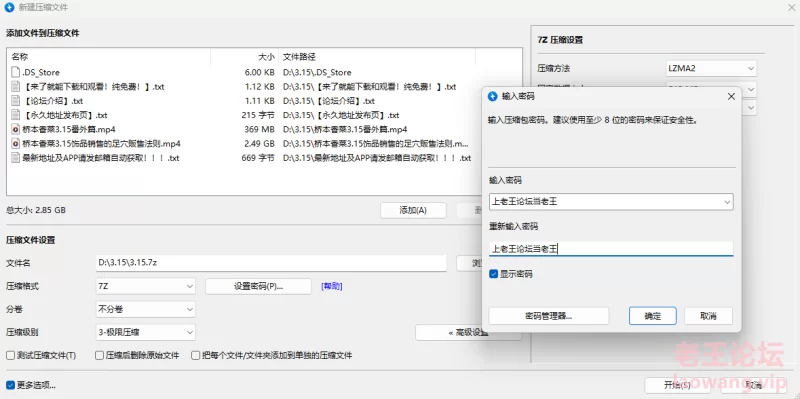Click icon of 【来了就能下载和观看！纯免费！】.txt
This screenshot has height=399, width=800.
coord(15,87)
